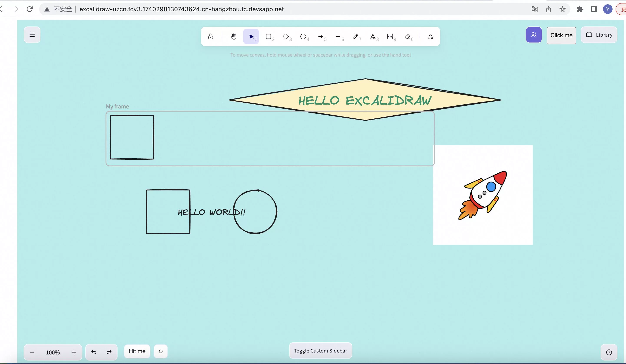The height and width of the screenshot is (364, 626).
Task: Click the Click me button
Action: (561, 35)
